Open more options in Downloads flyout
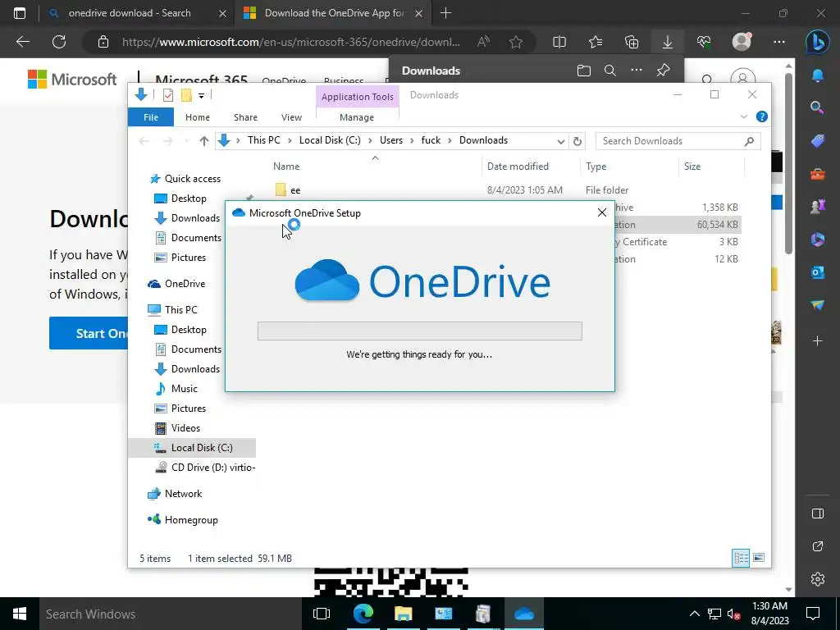The width and height of the screenshot is (840, 630). coord(637,71)
